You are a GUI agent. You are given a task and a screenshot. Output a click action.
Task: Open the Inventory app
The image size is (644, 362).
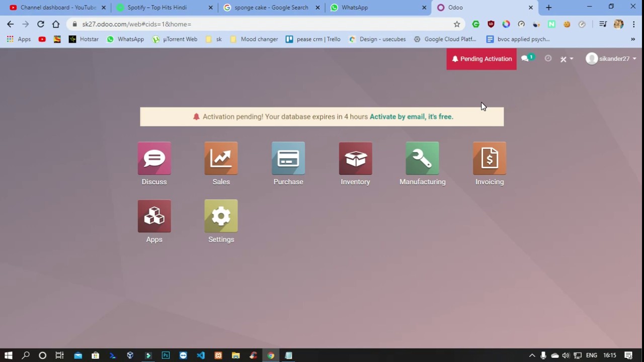[355, 164]
